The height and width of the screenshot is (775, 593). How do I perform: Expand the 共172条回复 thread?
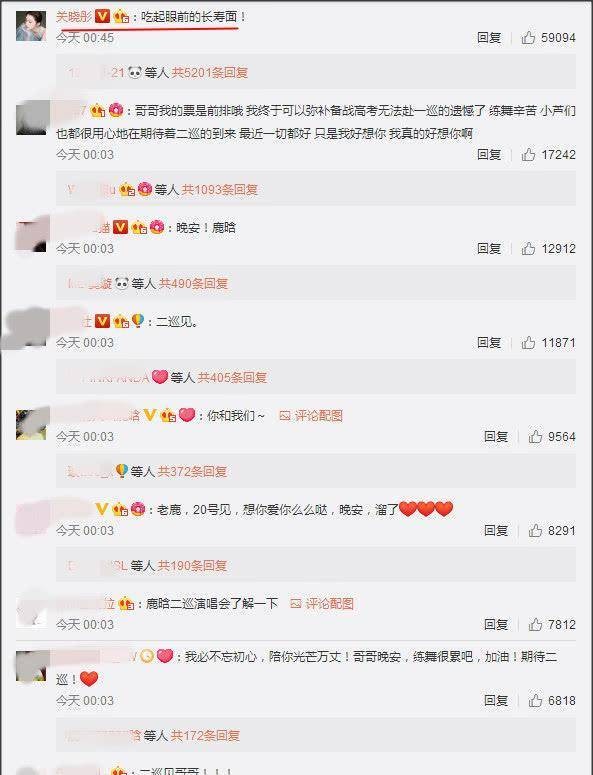pos(205,735)
